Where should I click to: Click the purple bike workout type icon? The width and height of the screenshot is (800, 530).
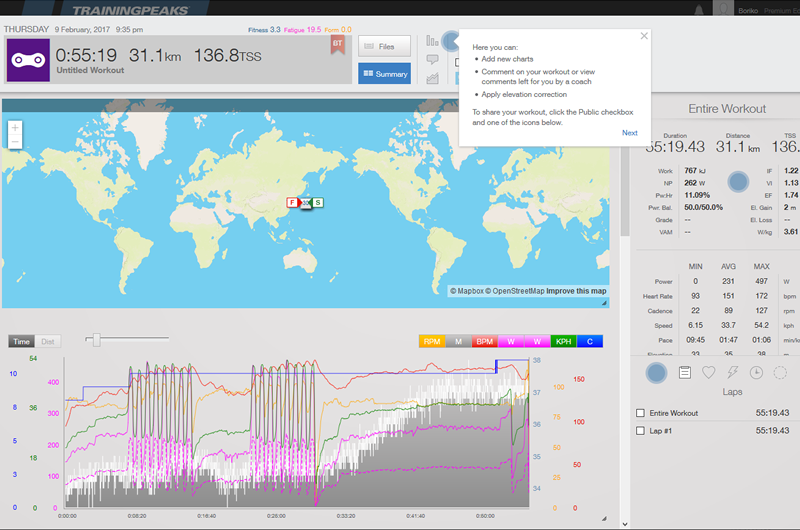tap(28, 60)
